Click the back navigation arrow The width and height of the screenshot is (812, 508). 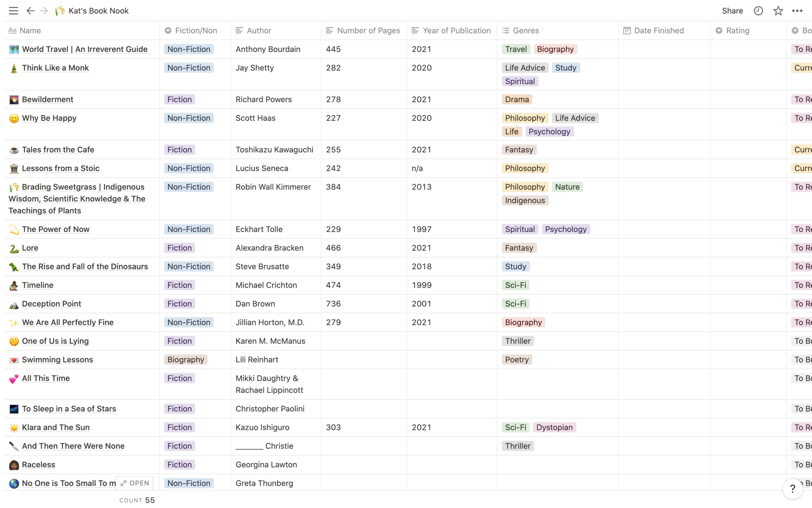(x=30, y=11)
